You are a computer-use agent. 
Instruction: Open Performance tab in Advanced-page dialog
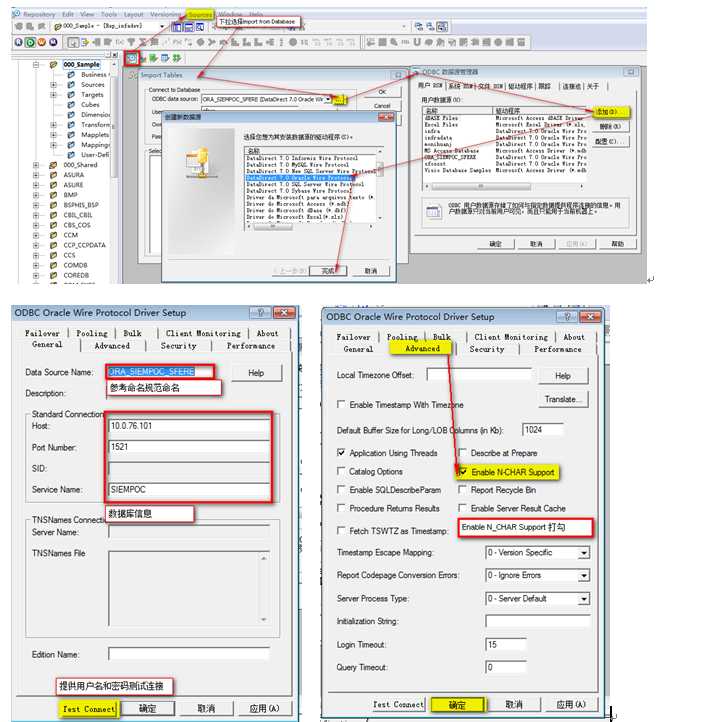coord(558,349)
